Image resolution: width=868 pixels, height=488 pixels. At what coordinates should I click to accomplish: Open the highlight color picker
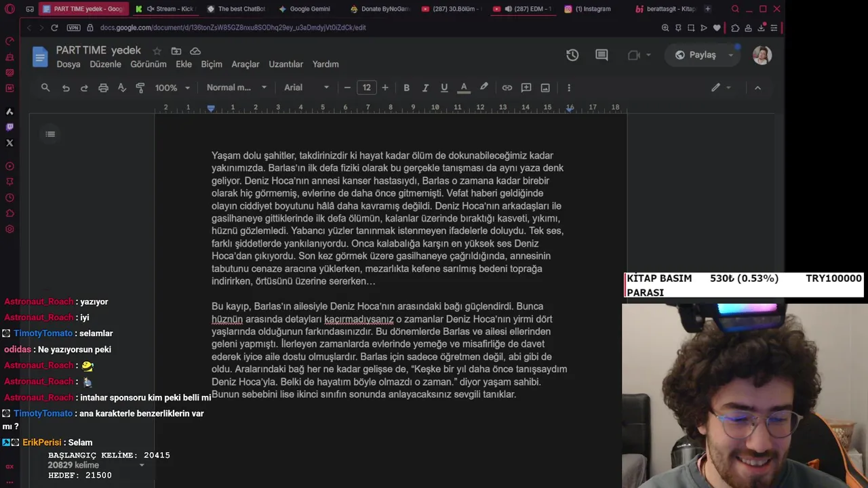click(484, 87)
